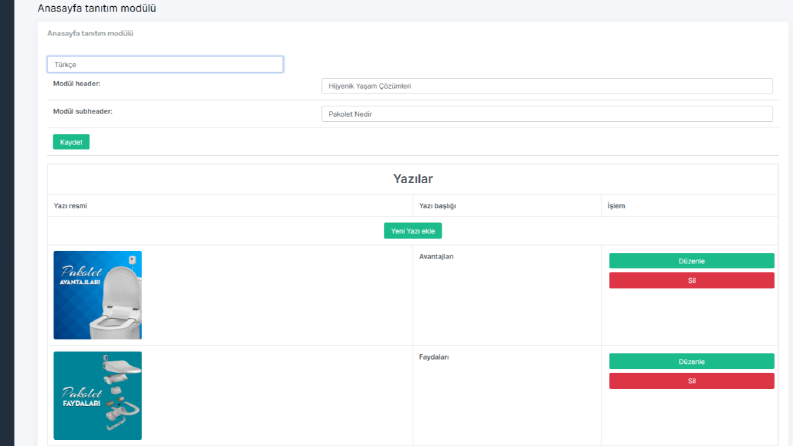
Task: Select the Modül header label
Action: coord(76,83)
